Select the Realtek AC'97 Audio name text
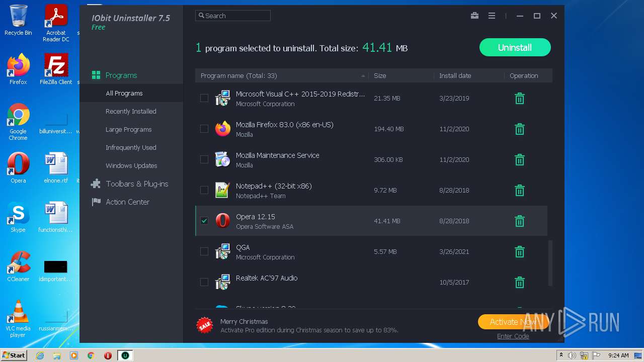 (x=267, y=278)
